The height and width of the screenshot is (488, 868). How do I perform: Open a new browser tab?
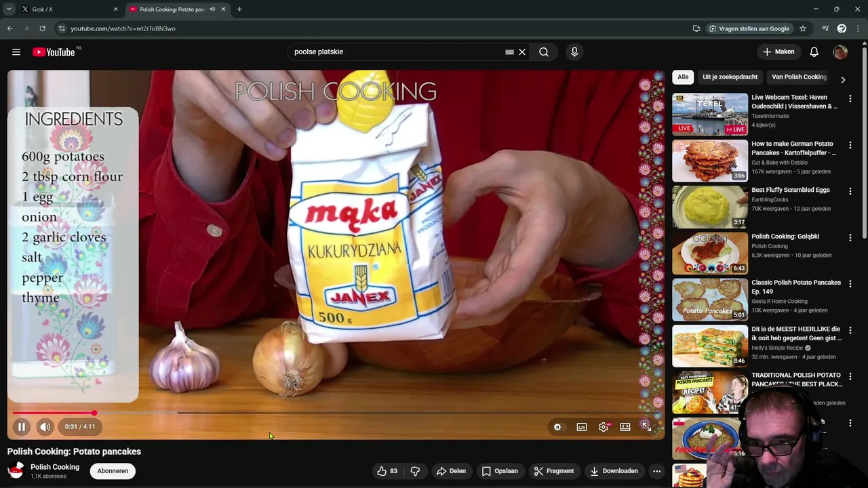pyautogui.click(x=239, y=9)
